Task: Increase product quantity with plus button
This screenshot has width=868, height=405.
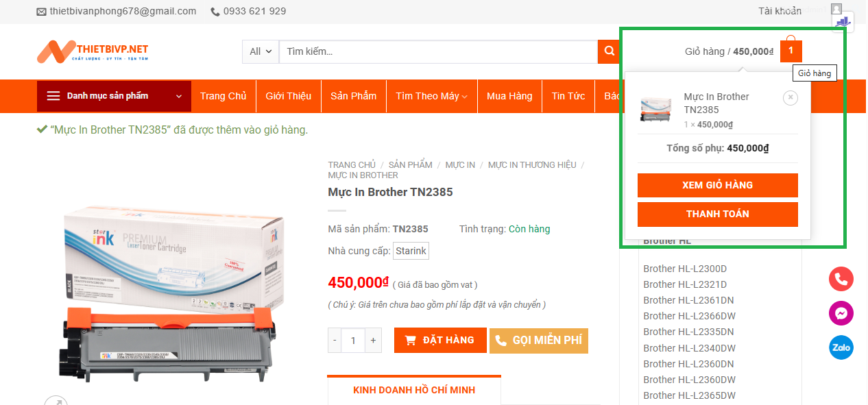Action: click(373, 340)
